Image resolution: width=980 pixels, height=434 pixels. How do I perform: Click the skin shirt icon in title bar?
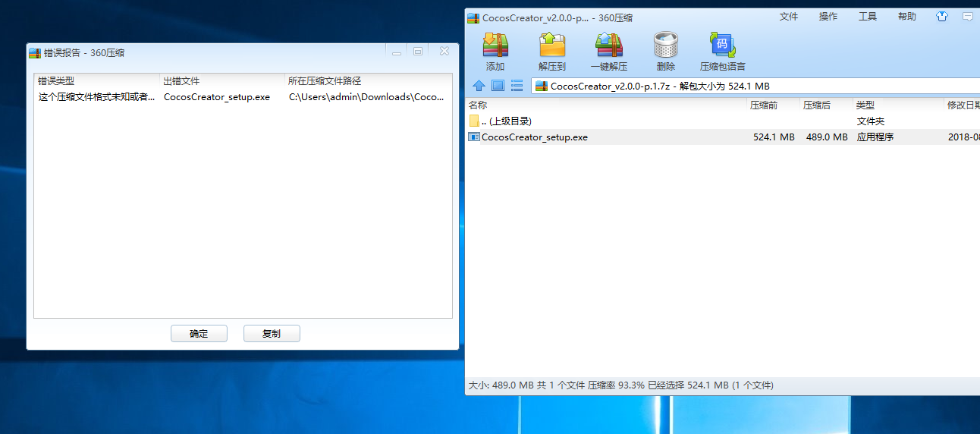942,16
